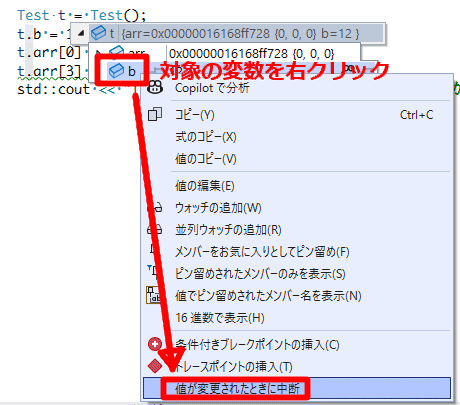Click the red conditional breakpoint icon
This screenshot has height=405, width=460.
[155, 344]
